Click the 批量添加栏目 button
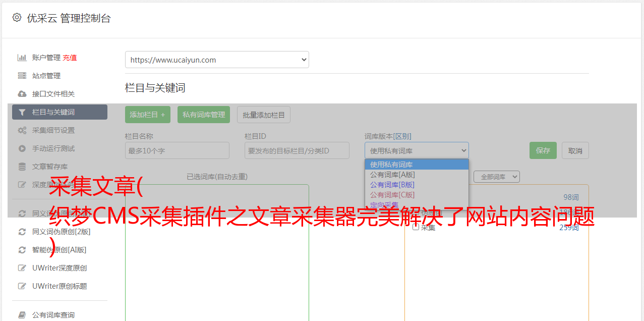Image resolution: width=644 pixels, height=321 pixels. [x=264, y=115]
